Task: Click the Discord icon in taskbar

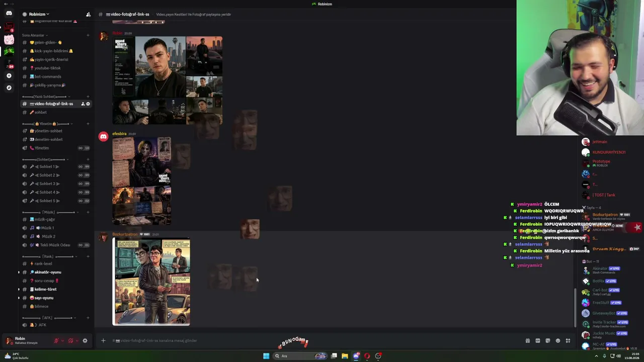Action: point(356,356)
